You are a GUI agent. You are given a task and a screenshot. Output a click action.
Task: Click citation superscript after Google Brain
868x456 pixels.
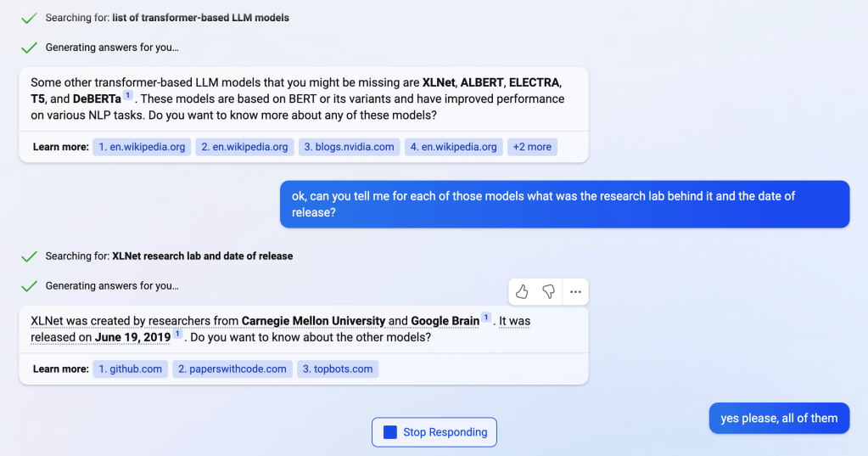pos(487,318)
